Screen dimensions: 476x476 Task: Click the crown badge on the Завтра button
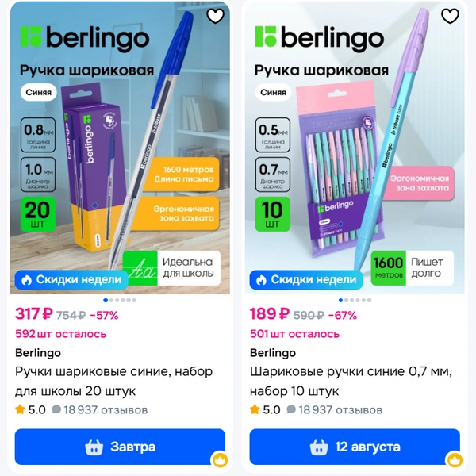click(220, 460)
